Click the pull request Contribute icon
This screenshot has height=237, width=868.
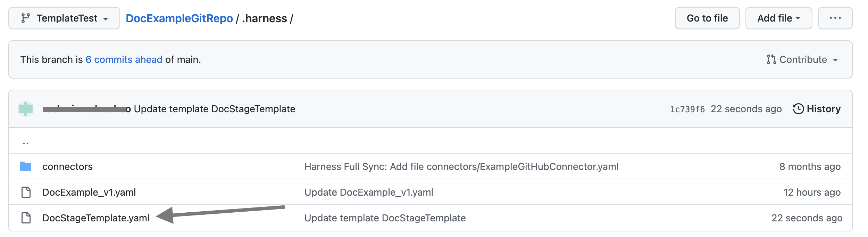tap(771, 60)
